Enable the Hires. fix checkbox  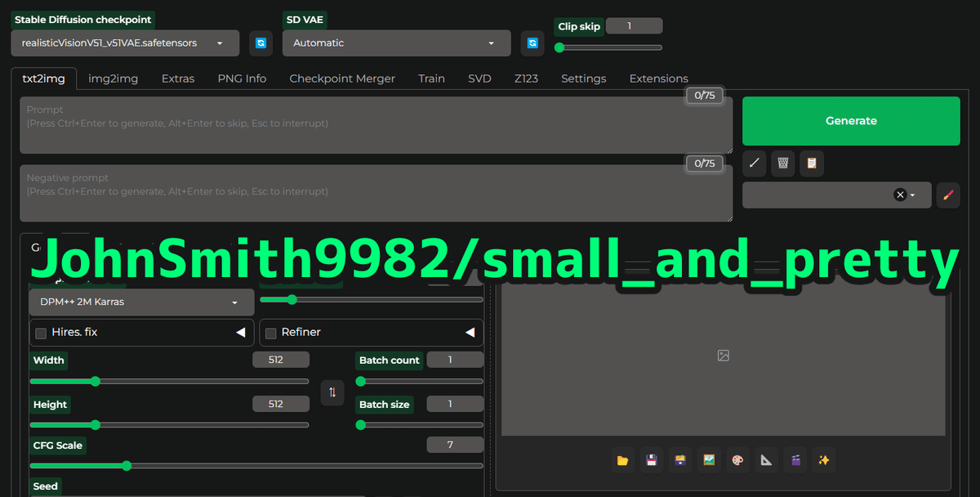(41, 333)
